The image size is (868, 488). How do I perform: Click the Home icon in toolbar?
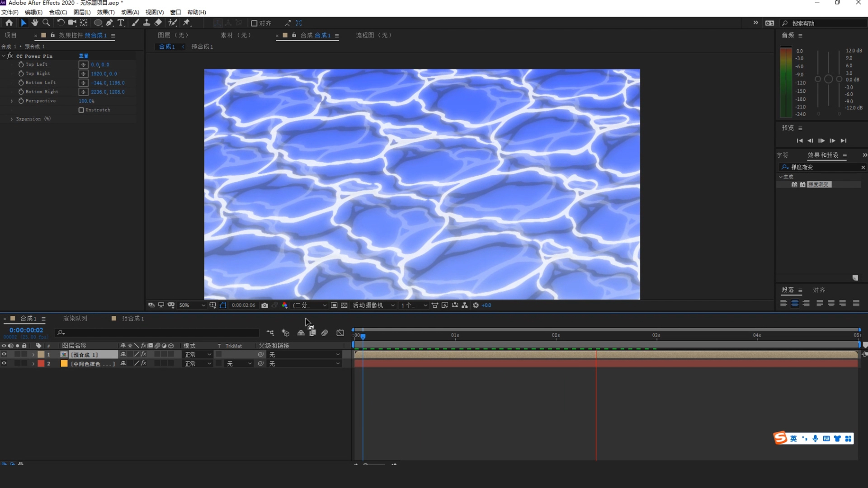pos(9,23)
